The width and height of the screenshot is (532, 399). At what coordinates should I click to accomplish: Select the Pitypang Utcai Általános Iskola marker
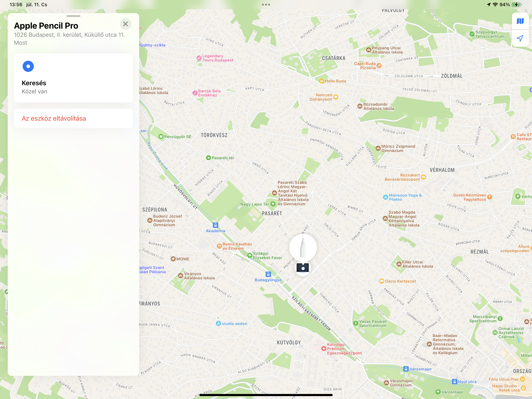[x=368, y=50]
